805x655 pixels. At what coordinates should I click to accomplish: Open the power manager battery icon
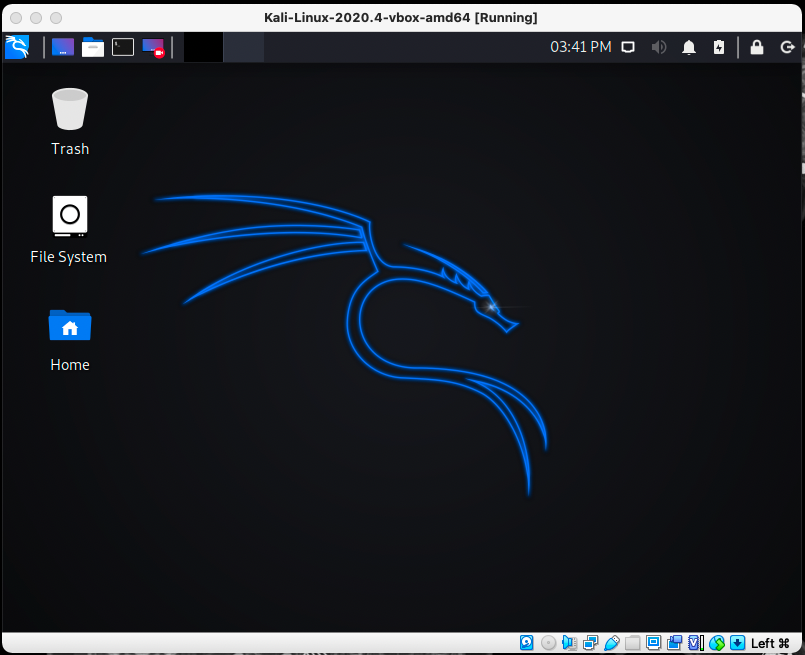coord(719,47)
